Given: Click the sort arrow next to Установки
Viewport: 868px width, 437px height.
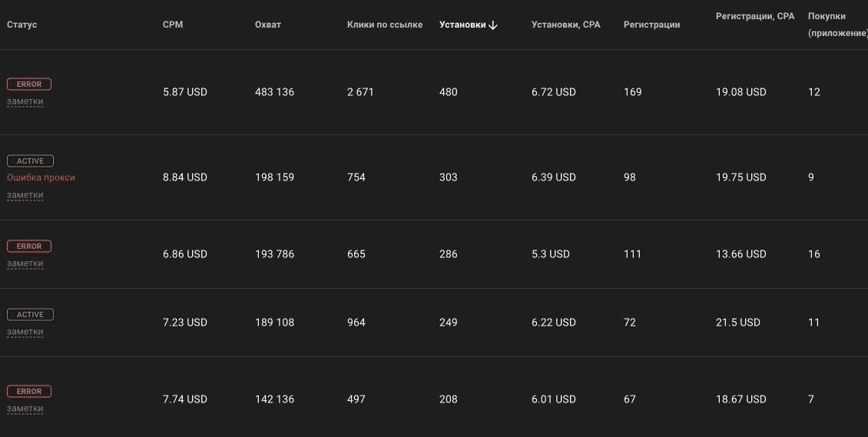Looking at the screenshot, I should pyautogui.click(x=492, y=25).
